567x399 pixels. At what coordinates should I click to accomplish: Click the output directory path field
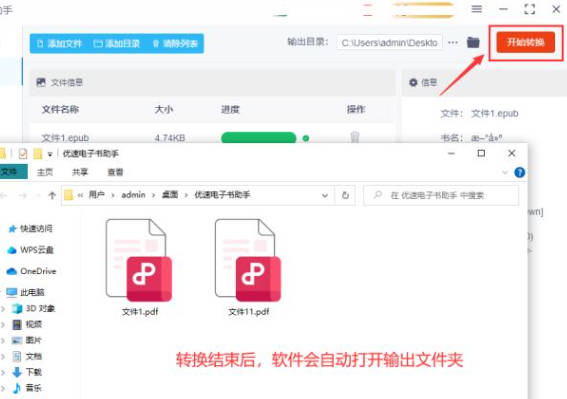389,43
